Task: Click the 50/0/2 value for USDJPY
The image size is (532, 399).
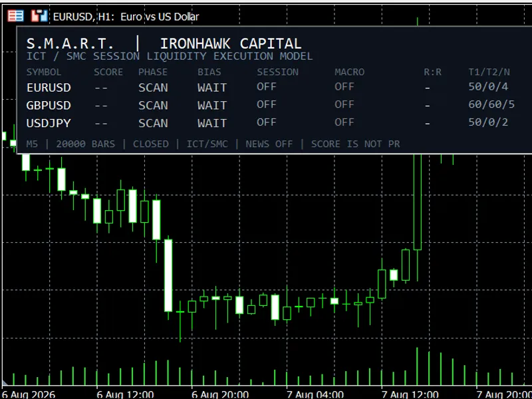Action: click(x=488, y=122)
